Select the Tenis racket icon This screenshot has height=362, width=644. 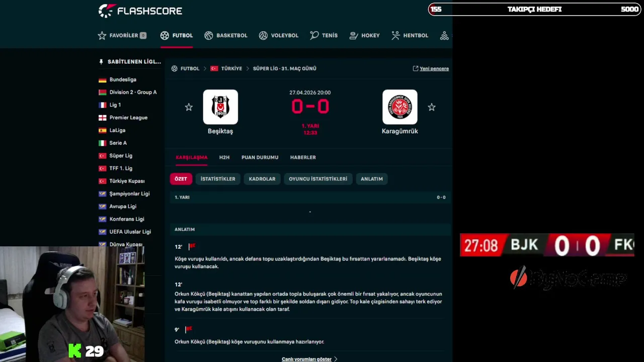pos(314,35)
